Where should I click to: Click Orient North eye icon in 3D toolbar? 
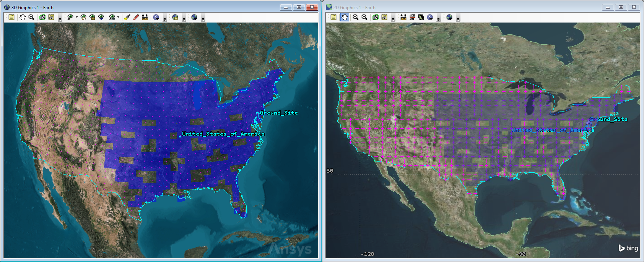point(92,17)
